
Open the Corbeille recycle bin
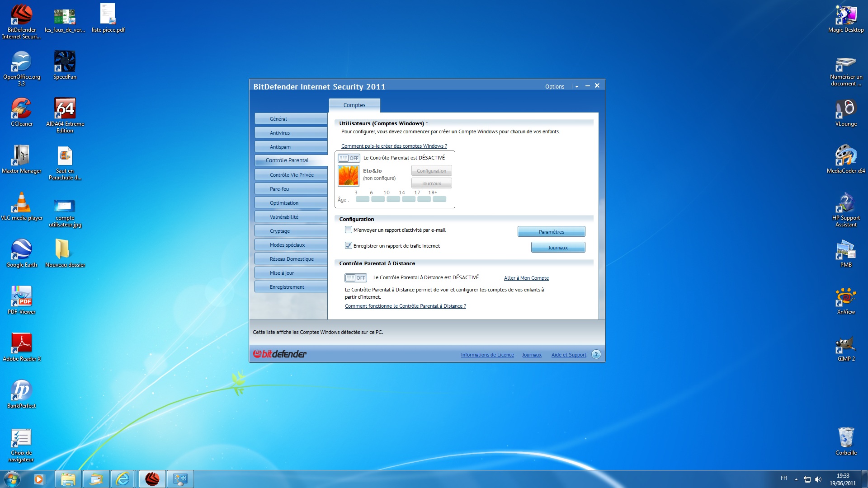(x=846, y=441)
